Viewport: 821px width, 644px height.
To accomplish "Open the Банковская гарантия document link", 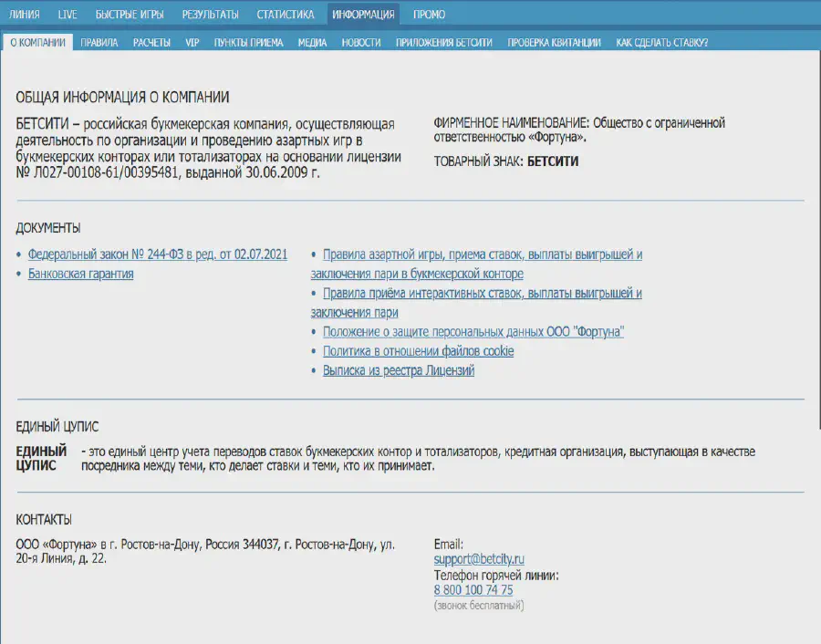I will pos(80,274).
